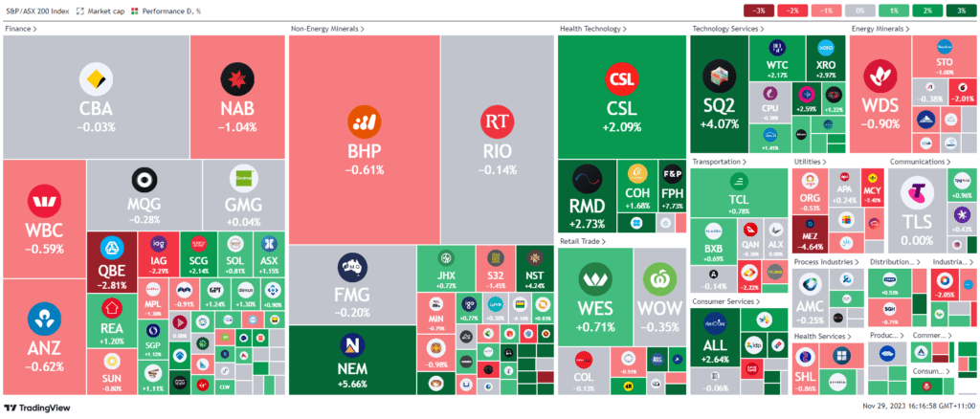This screenshot has width=980, height=419.
Task: Click the Newmont NEM logo
Action: (x=355, y=343)
